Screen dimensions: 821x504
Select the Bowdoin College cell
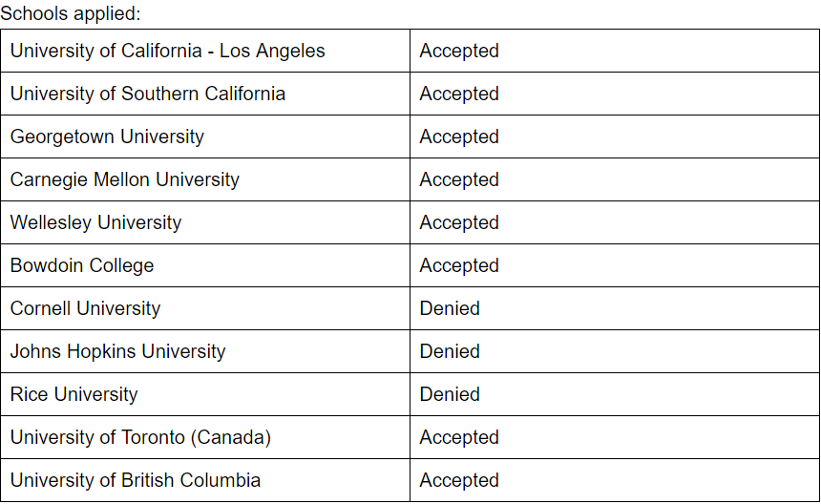pyautogui.click(x=205, y=265)
